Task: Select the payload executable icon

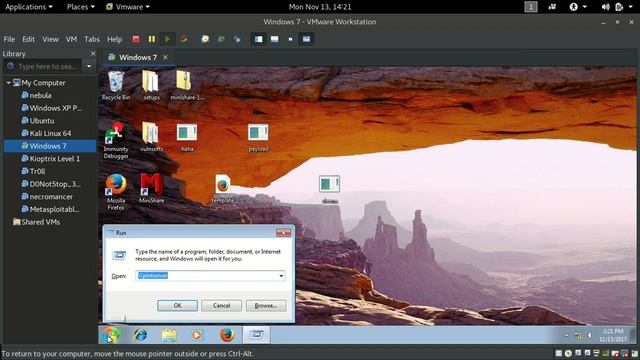Action: (258, 137)
